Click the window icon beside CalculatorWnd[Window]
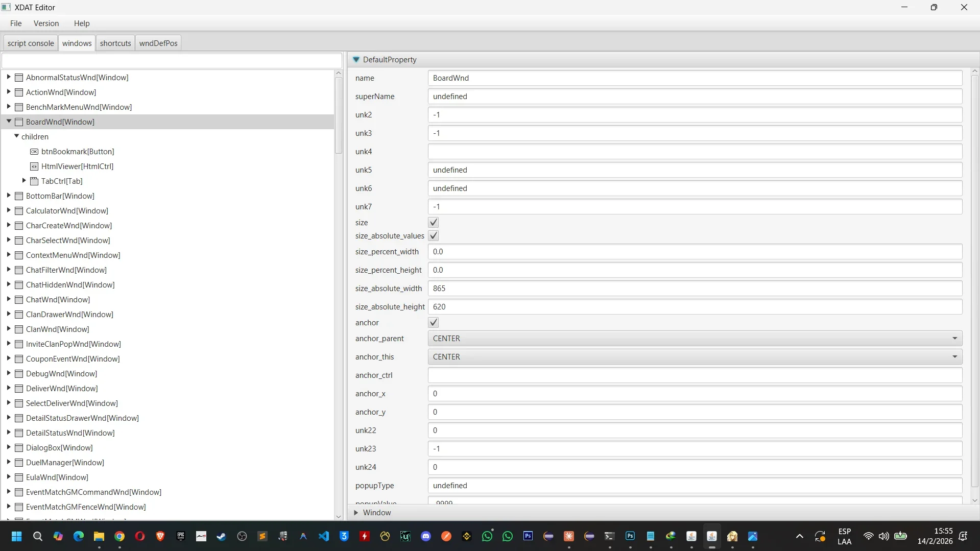 click(x=19, y=211)
